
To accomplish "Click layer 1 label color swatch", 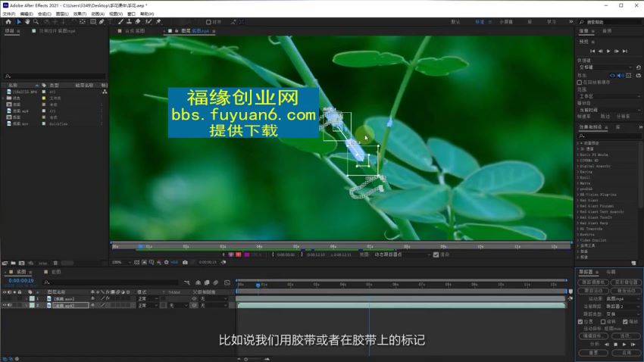I will click(x=32, y=299).
